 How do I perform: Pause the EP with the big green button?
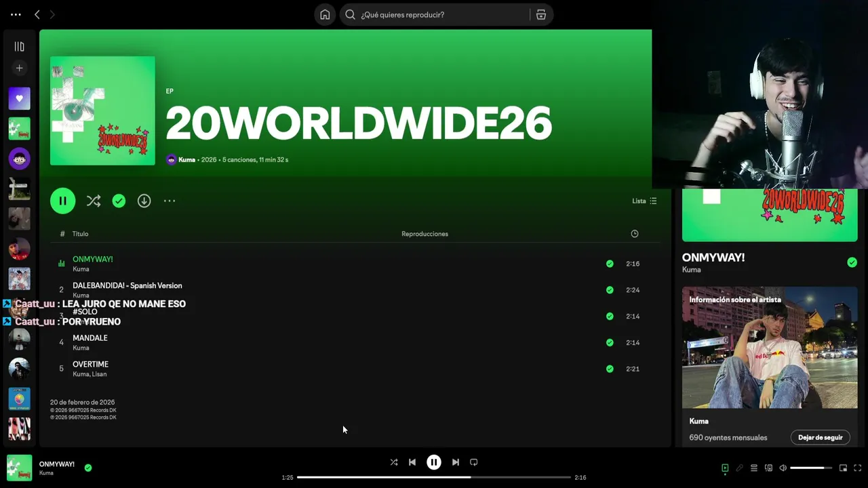(62, 201)
